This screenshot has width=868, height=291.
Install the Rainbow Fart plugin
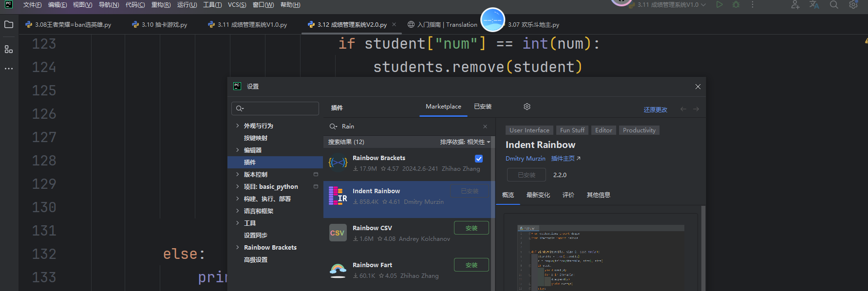(471, 265)
